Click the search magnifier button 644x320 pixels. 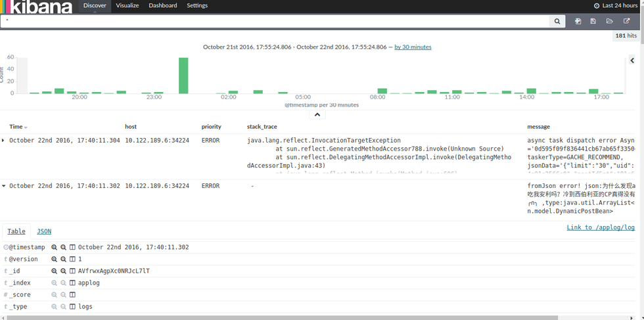557,21
